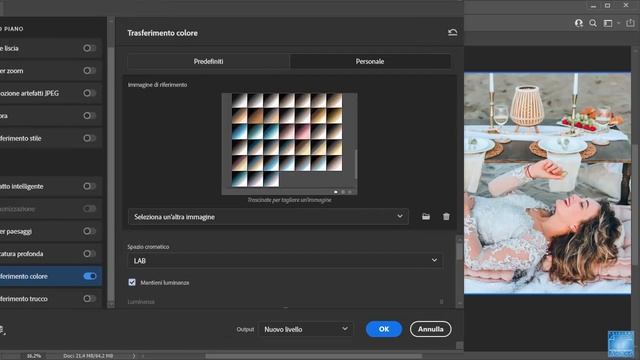
Task: Toggle the 'profonda' filter switch
Action: [x=89, y=253]
